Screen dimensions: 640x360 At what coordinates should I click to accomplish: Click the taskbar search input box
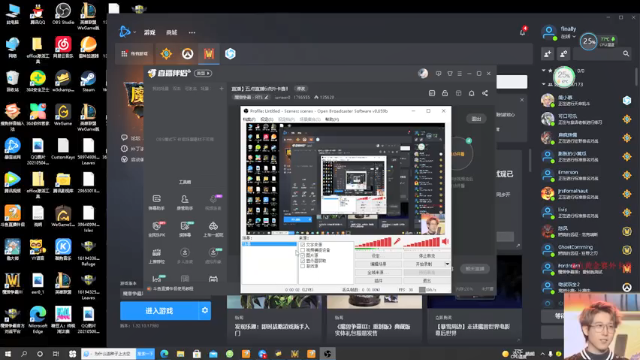pos(109,354)
